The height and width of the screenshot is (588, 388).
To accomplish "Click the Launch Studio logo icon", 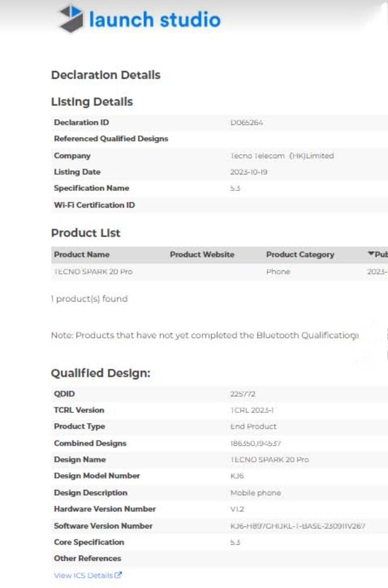I will coord(70,18).
